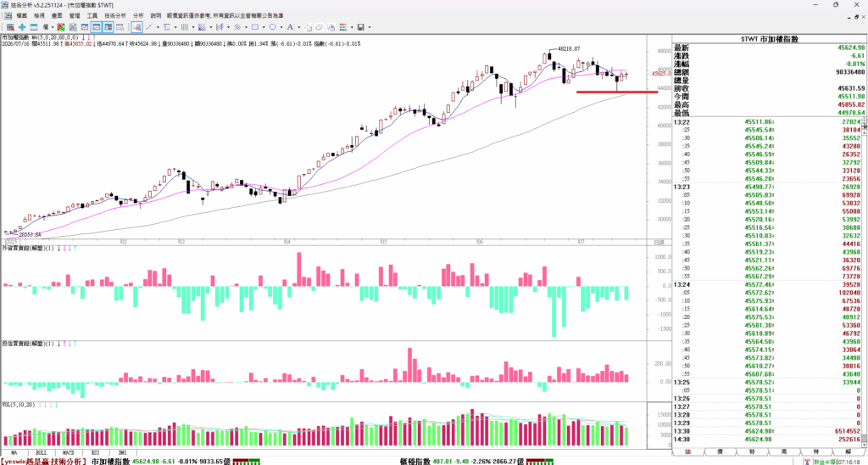Open dropdown arrow beside fan lines tool

211,26
